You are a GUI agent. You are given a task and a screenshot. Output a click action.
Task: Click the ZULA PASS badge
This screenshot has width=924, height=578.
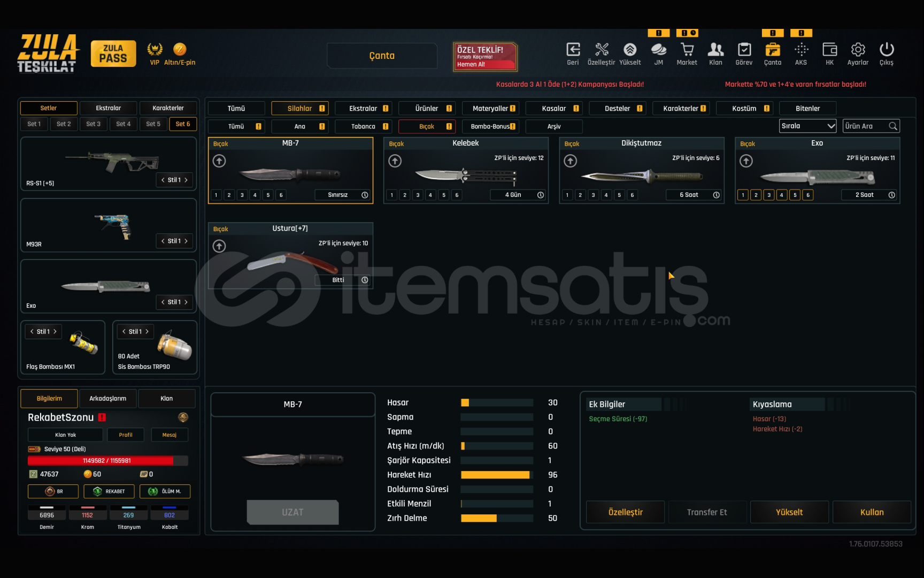click(x=113, y=54)
